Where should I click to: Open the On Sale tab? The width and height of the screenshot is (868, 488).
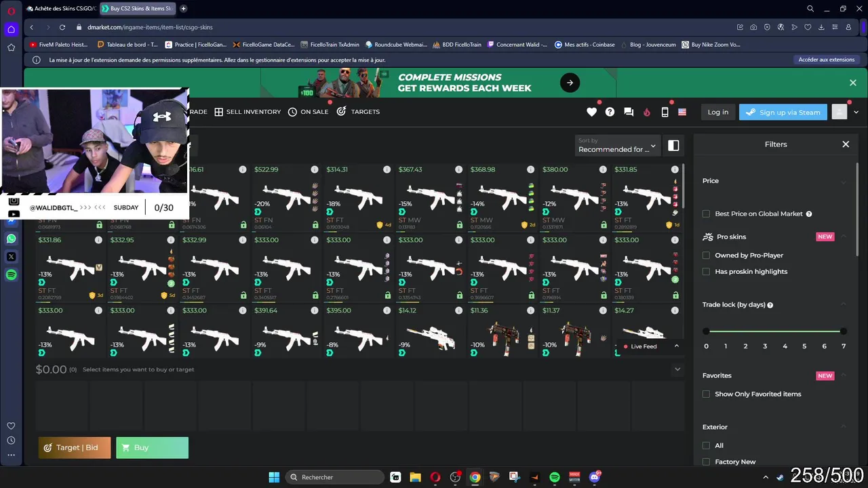308,112
